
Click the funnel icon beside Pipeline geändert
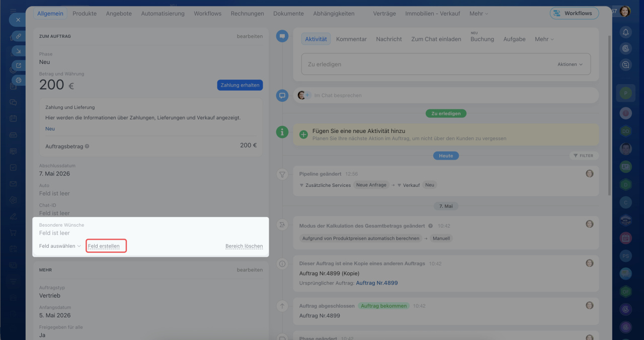282,175
